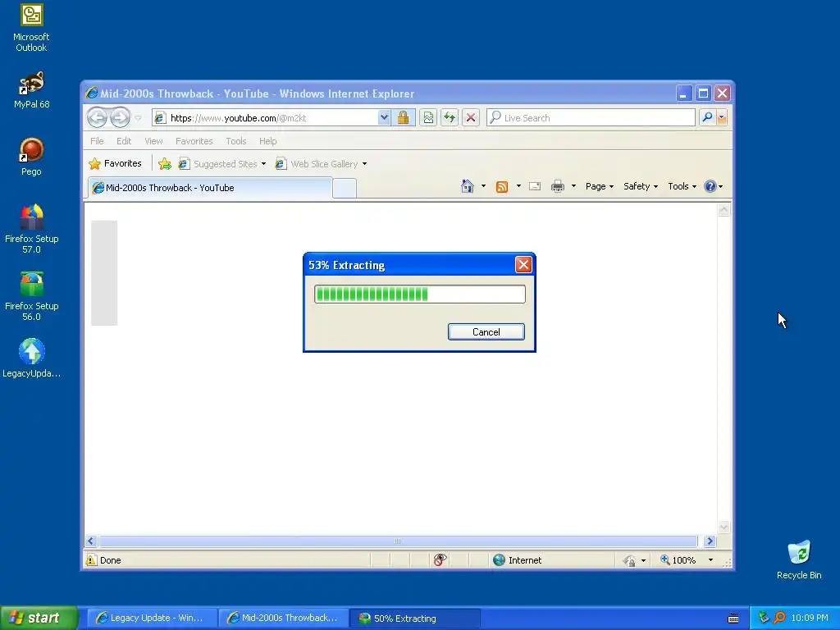The height and width of the screenshot is (630, 840).
Task: Switch to Legacy Update taskbar window
Action: tap(152, 618)
